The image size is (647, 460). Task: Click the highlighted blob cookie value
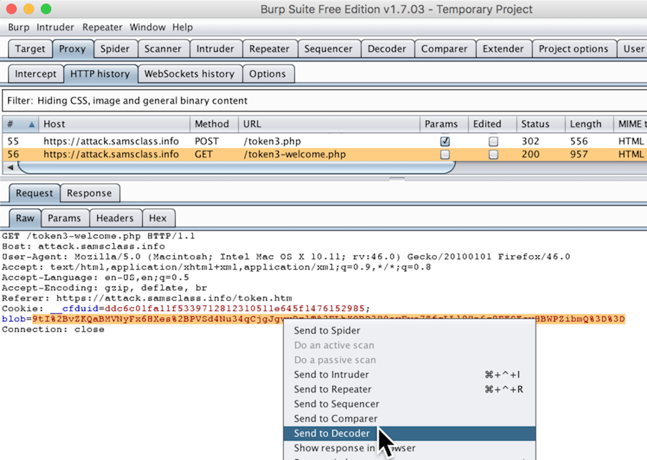[328, 319]
